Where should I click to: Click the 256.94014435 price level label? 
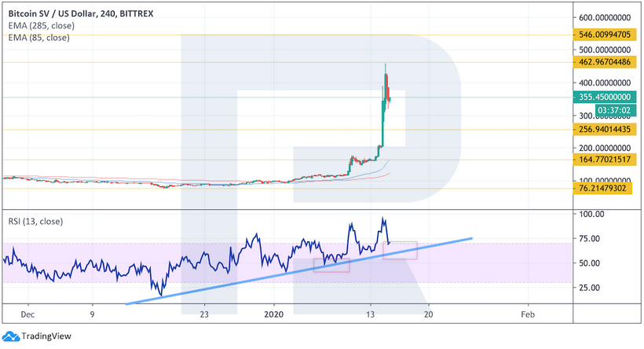click(x=604, y=130)
